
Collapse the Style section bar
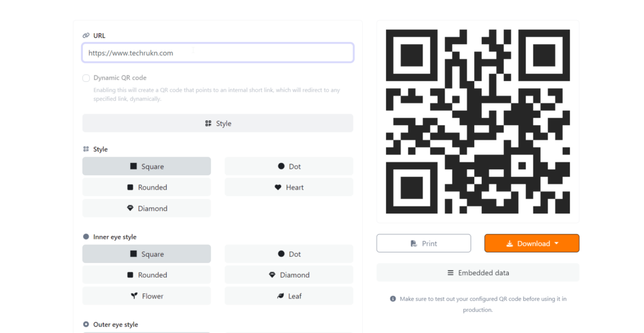[218, 123]
